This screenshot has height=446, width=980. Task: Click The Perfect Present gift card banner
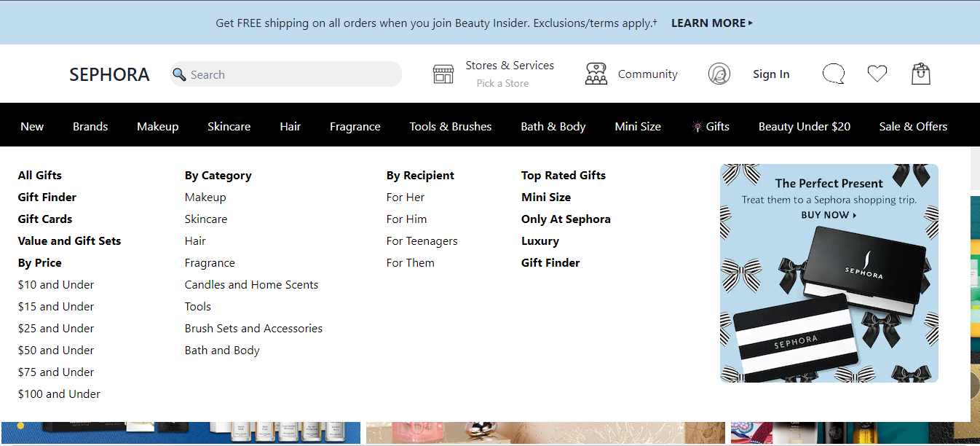pyautogui.click(x=829, y=273)
